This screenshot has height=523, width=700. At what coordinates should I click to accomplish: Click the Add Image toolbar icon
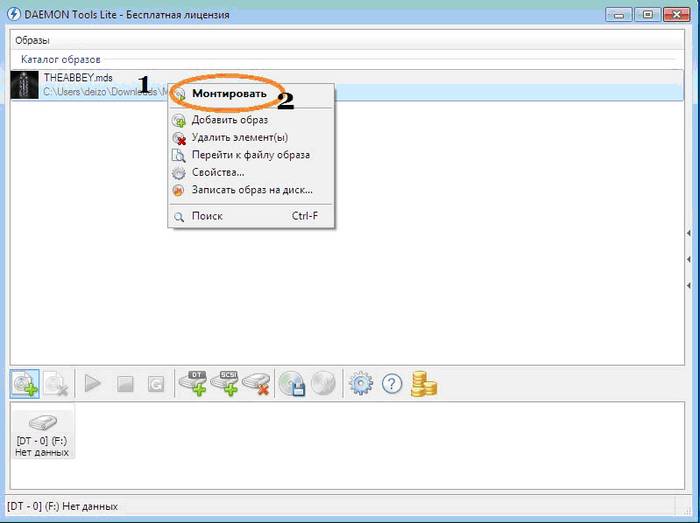point(25,384)
